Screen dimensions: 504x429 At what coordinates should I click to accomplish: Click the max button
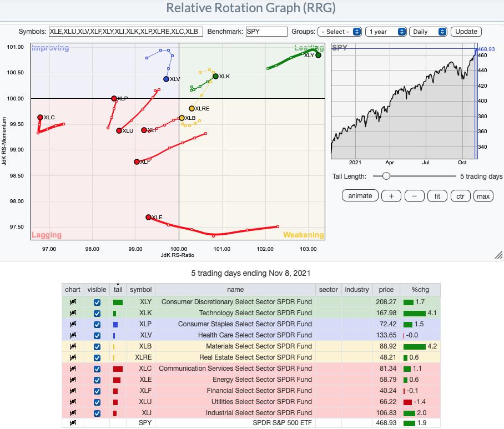(x=483, y=196)
